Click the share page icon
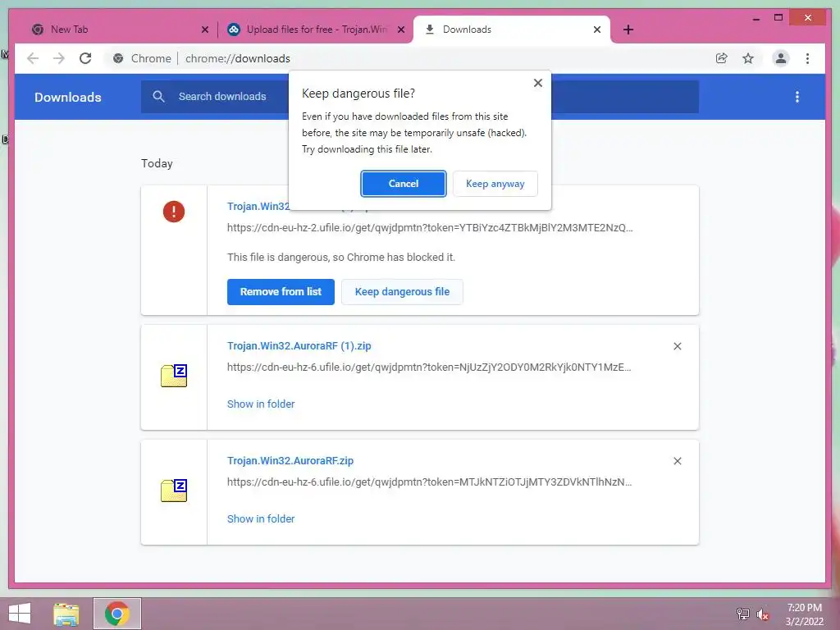 click(722, 58)
